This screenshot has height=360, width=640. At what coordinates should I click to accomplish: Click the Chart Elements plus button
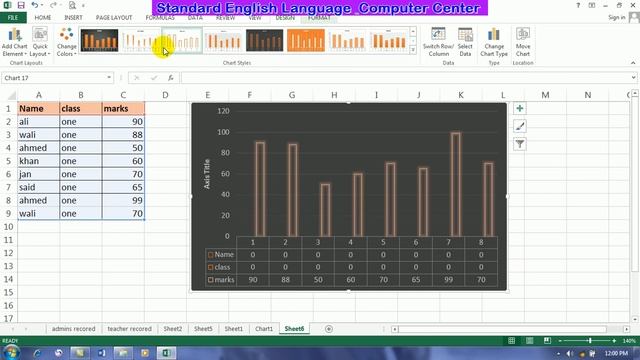[520, 109]
